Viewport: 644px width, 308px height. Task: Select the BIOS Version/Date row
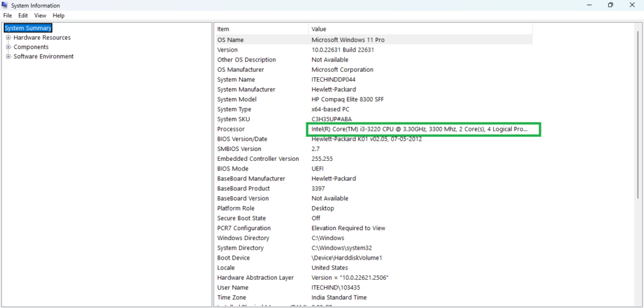374,139
